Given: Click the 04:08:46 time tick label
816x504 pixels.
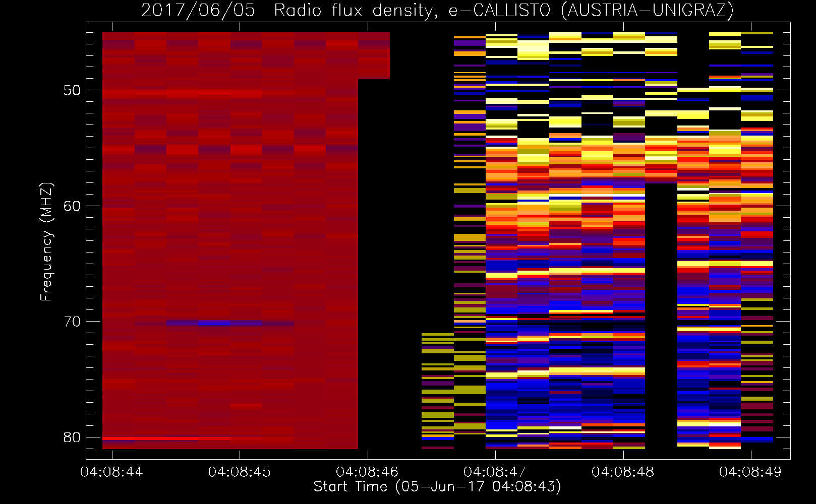Looking at the screenshot, I should click(x=367, y=472).
